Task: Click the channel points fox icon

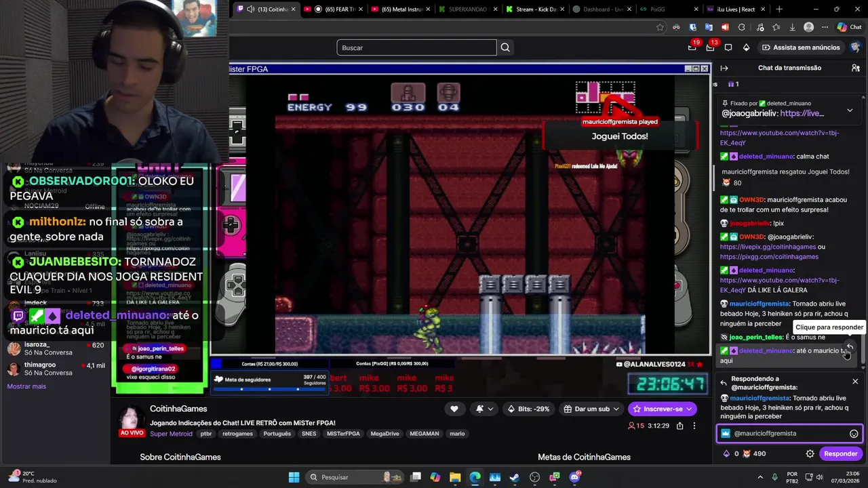Action: click(x=747, y=454)
